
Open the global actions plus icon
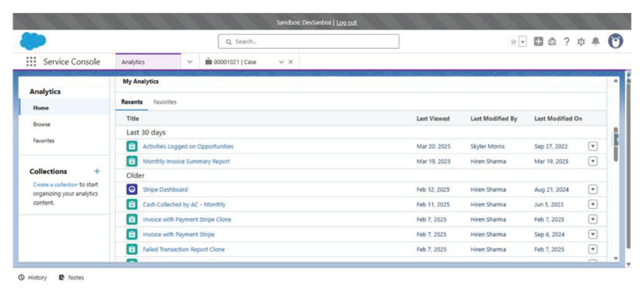click(538, 41)
